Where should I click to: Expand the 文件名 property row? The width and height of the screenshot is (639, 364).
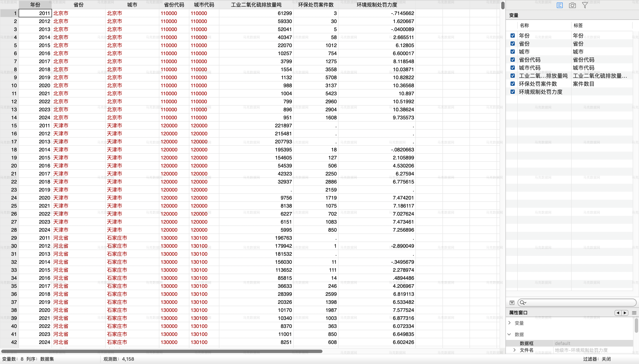(514, 350)
